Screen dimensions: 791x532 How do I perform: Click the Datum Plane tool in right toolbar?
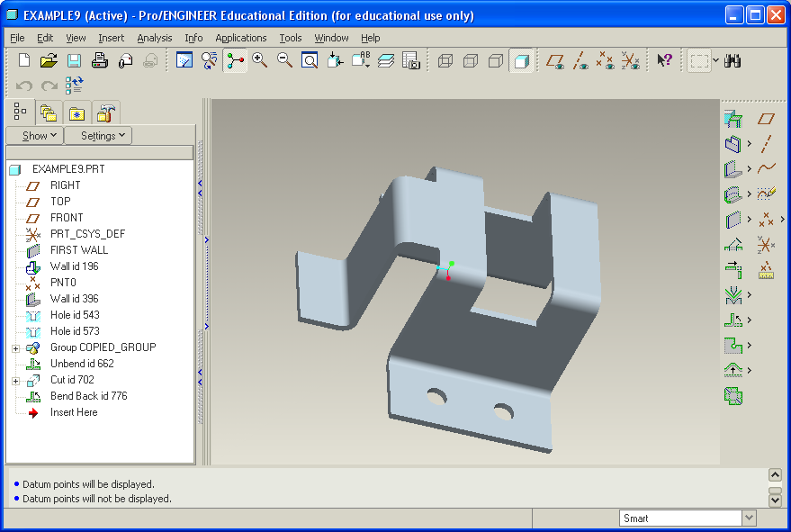766,119
